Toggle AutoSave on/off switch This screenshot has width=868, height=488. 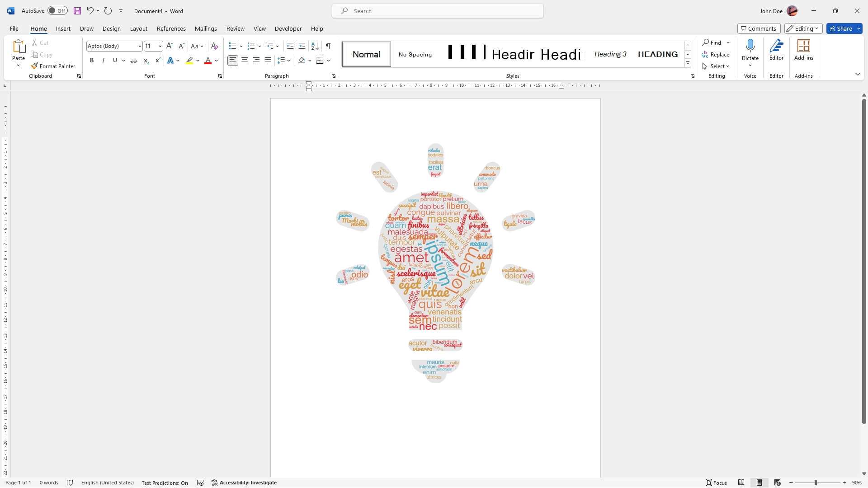tap(57, 10)
